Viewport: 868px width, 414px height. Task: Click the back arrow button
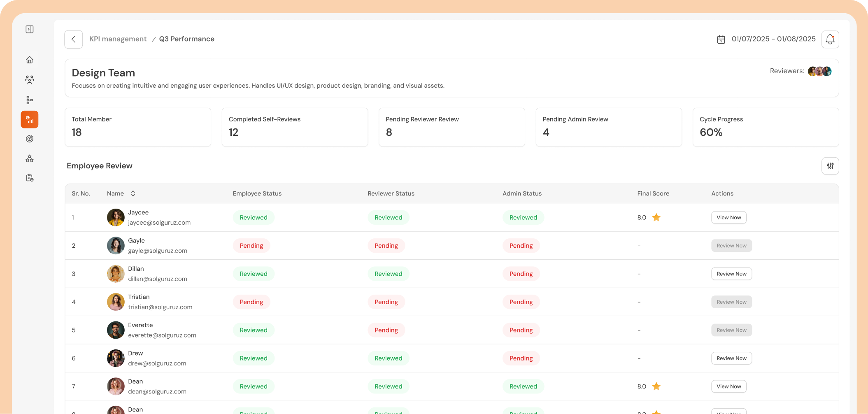[74, 40]
